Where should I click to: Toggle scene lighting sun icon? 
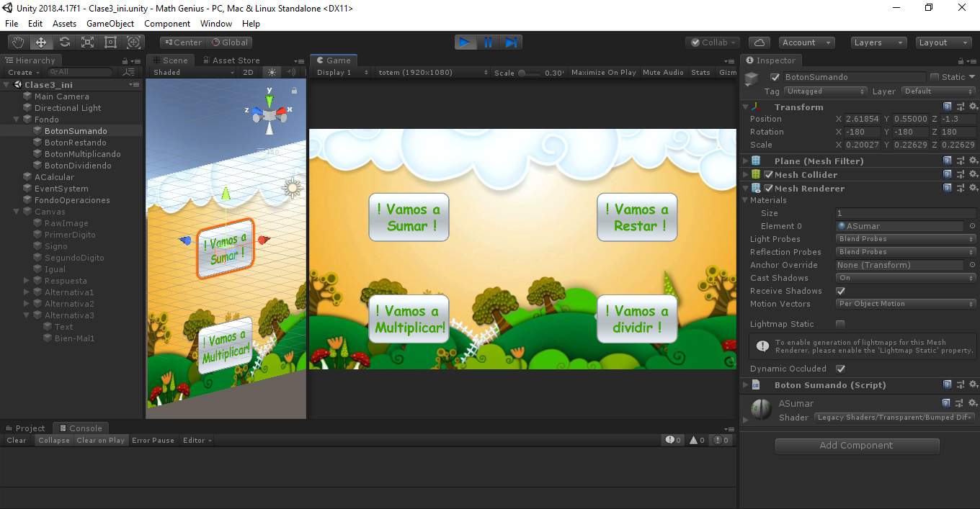point(272,72)
